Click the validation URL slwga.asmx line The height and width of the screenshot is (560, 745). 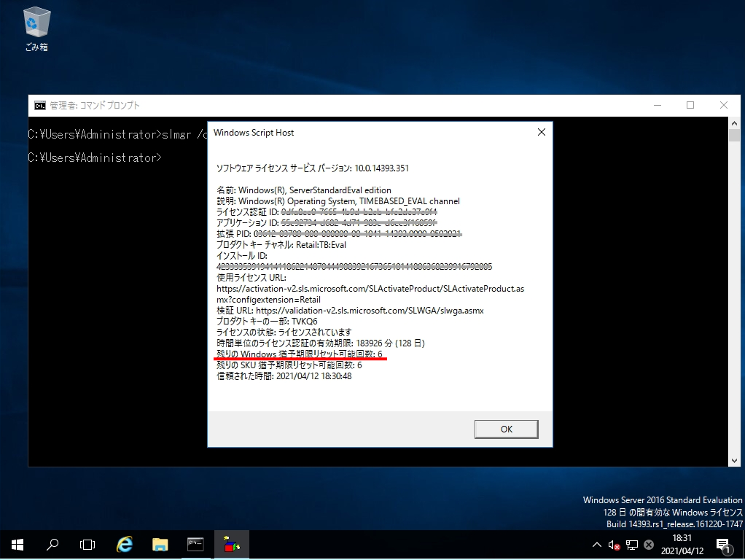click(350, 311)
